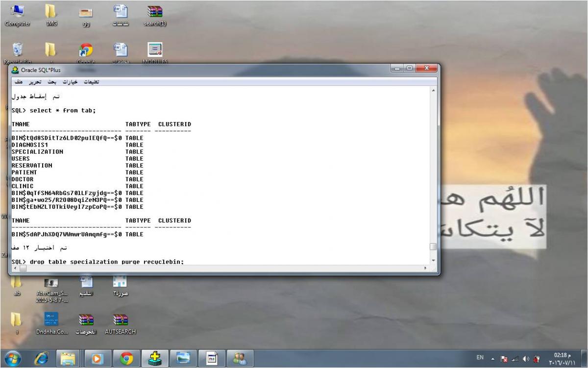Show hidden system tray icons
The width and height of the screenshot is (588, 368).
pyautogui.click(x=492, y=358)
